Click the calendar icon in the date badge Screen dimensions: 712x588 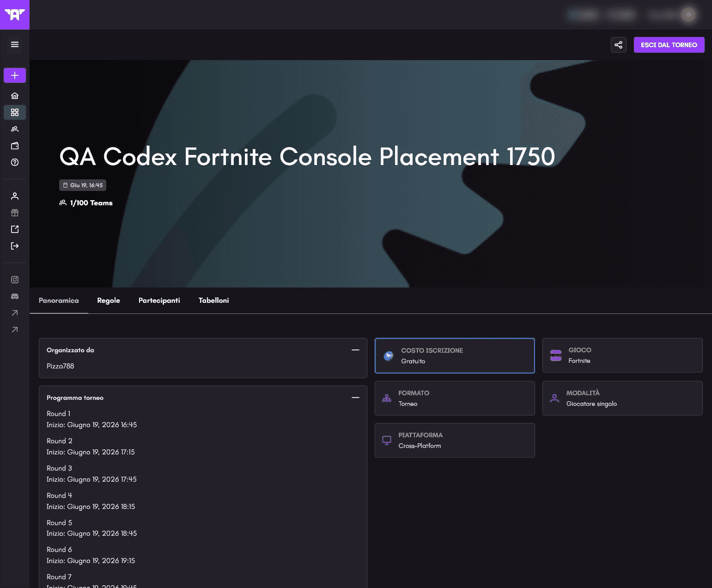[65, 185]
